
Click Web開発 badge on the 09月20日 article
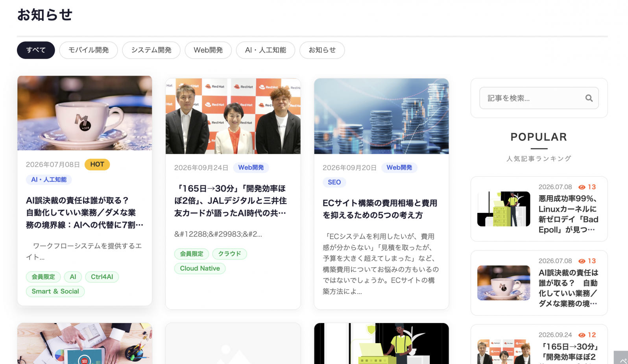(x=399, y=168)
